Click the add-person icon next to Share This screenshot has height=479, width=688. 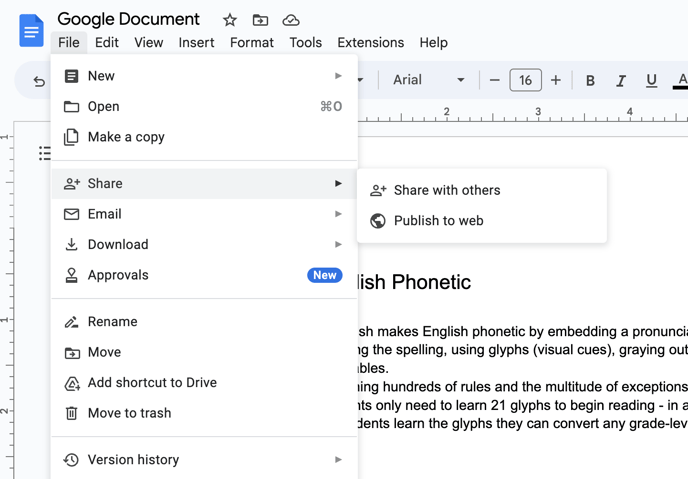[72, 183]
